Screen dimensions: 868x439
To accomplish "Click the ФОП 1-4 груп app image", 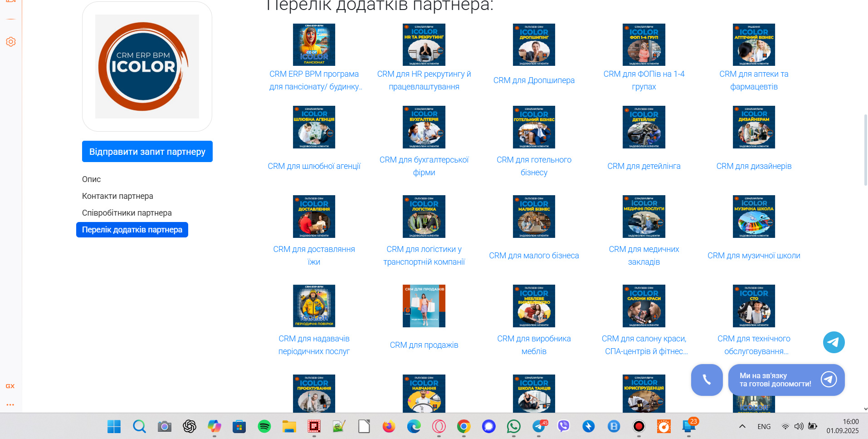I will (644, 44).
